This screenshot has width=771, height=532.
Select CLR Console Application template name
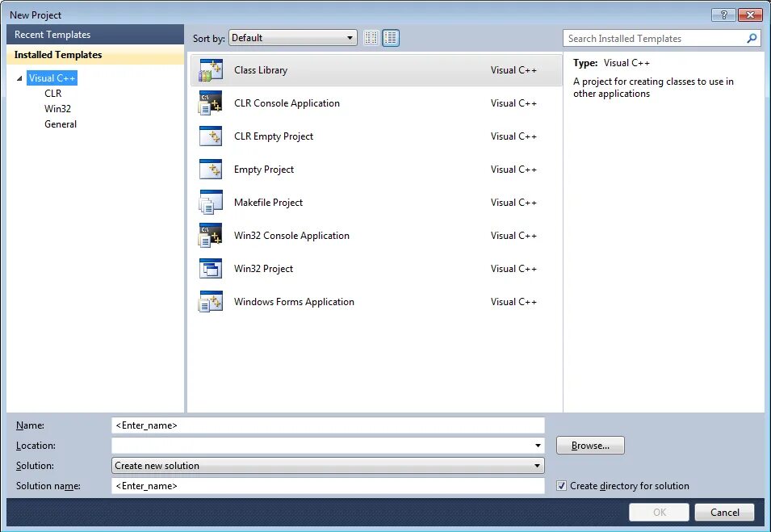point(287,103)
